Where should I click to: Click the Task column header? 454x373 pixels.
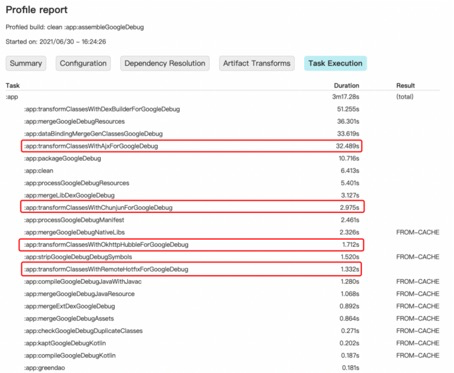[13, 86]
